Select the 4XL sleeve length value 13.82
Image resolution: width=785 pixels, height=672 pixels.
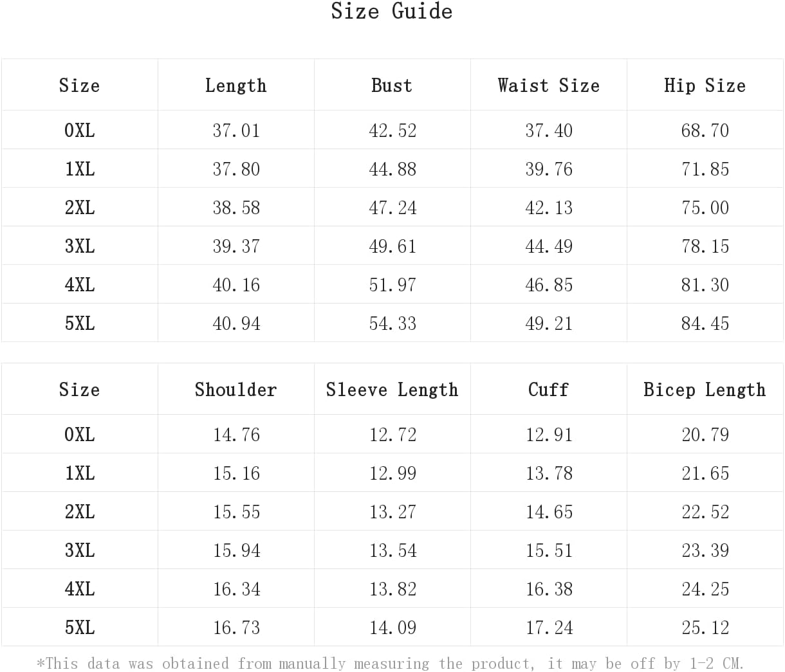(392, 589)
